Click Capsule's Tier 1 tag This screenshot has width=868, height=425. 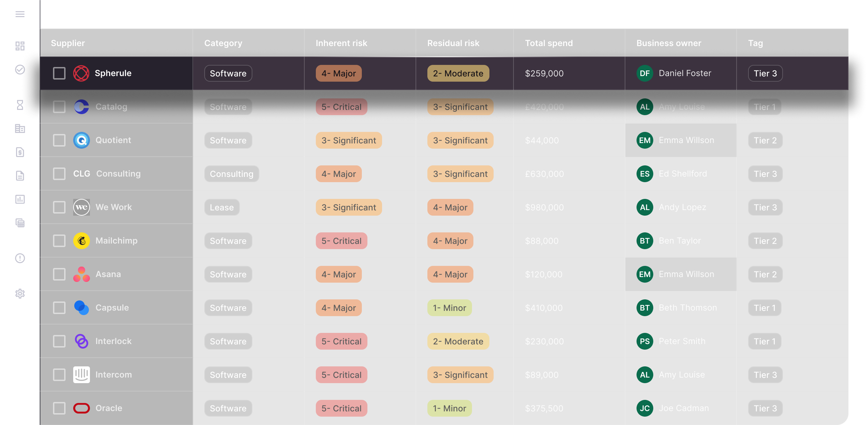(x=764, y=308)
